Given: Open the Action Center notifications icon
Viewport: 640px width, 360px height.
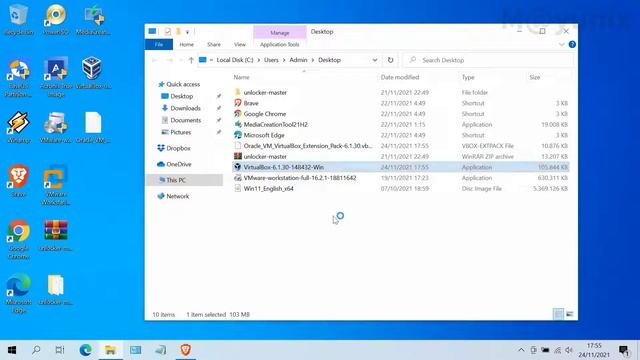Looking at the screenshot, I should 624,350.
